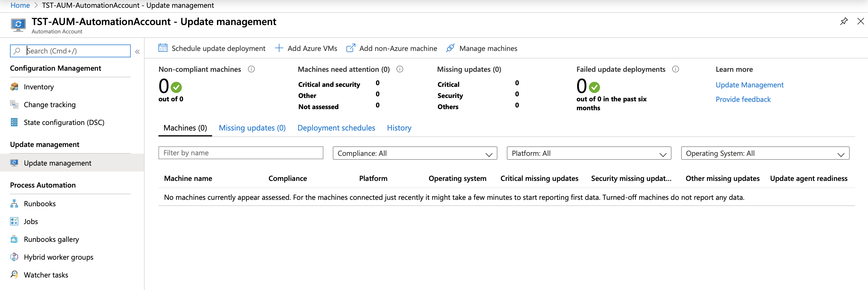Click the 'Not assessed' label
The image size is (868, 290).
(318, 107)
